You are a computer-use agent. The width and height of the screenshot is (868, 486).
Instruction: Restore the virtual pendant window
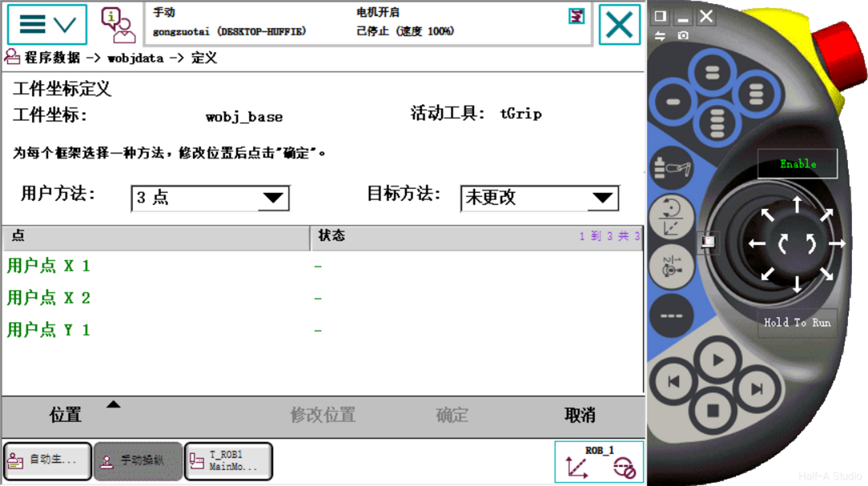(660, 16)
